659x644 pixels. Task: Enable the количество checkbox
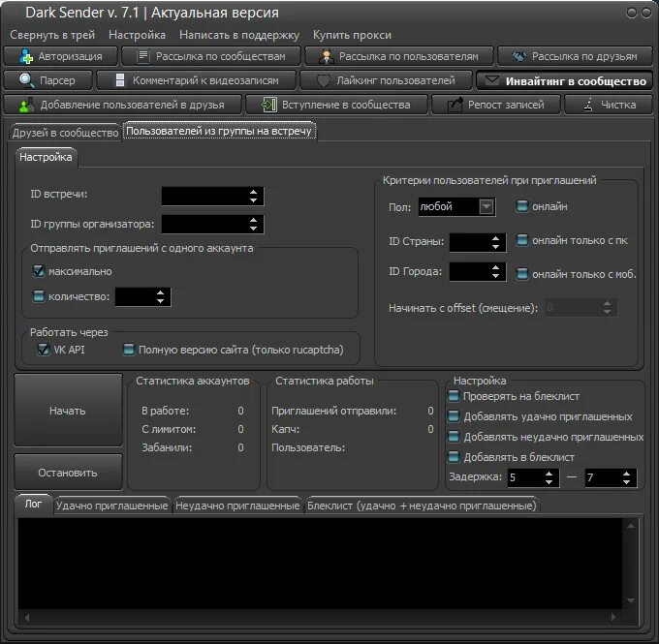click(38, 296)
